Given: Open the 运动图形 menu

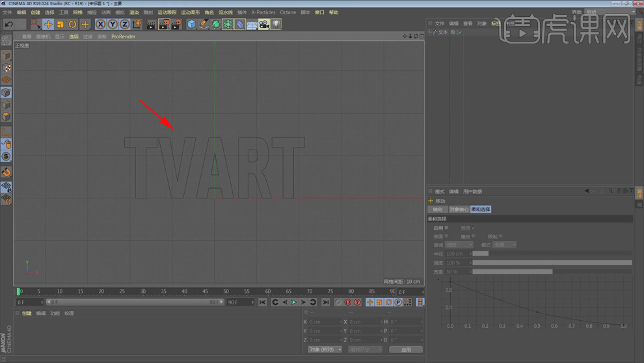Looking at the screenshot, I should pyautogui.click(x=190, y=13).
